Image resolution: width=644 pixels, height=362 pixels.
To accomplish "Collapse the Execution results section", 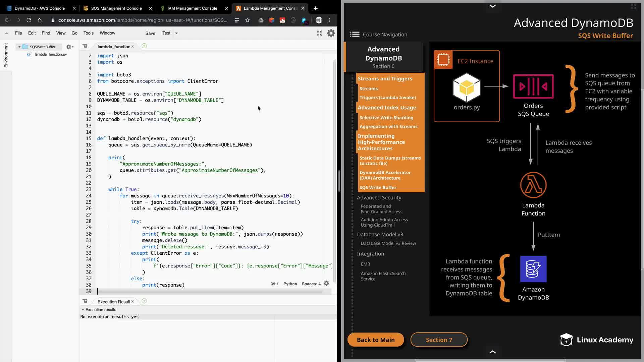I will pyautogui.click(x=83, y=310).
